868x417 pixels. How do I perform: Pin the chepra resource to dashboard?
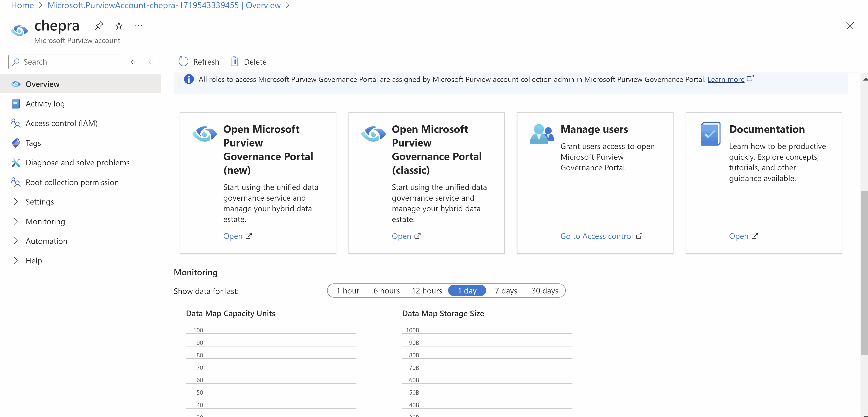click(x=99, y=26)
